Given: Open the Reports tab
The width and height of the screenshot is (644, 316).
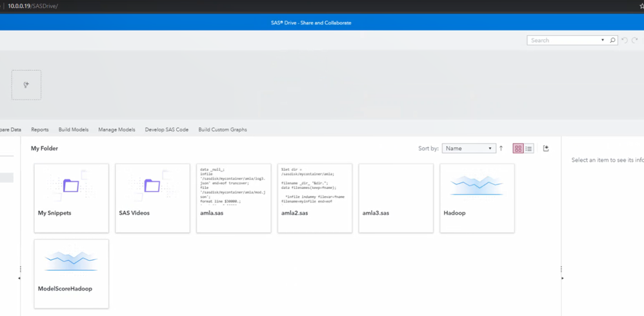Looking at the screenshot, I should [40, 130].
